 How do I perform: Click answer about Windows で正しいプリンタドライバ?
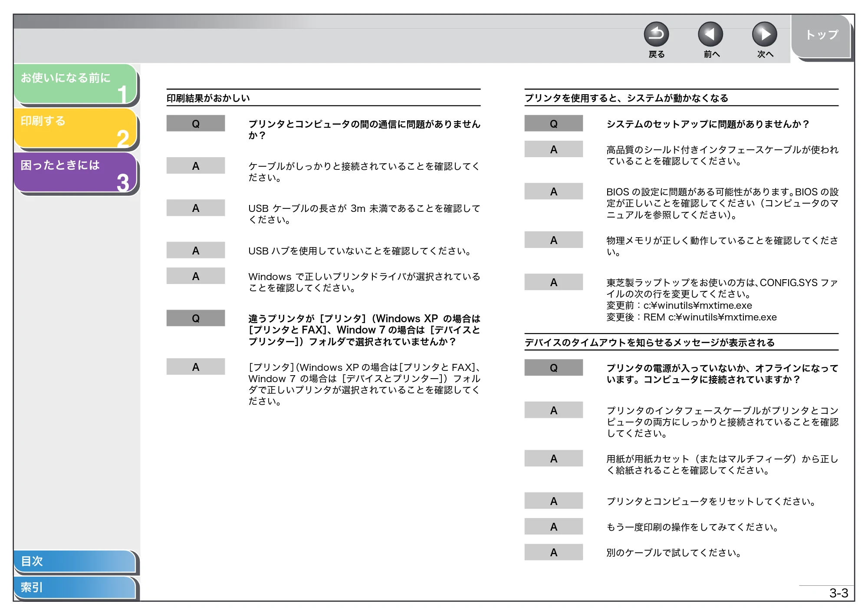(364, 282)
